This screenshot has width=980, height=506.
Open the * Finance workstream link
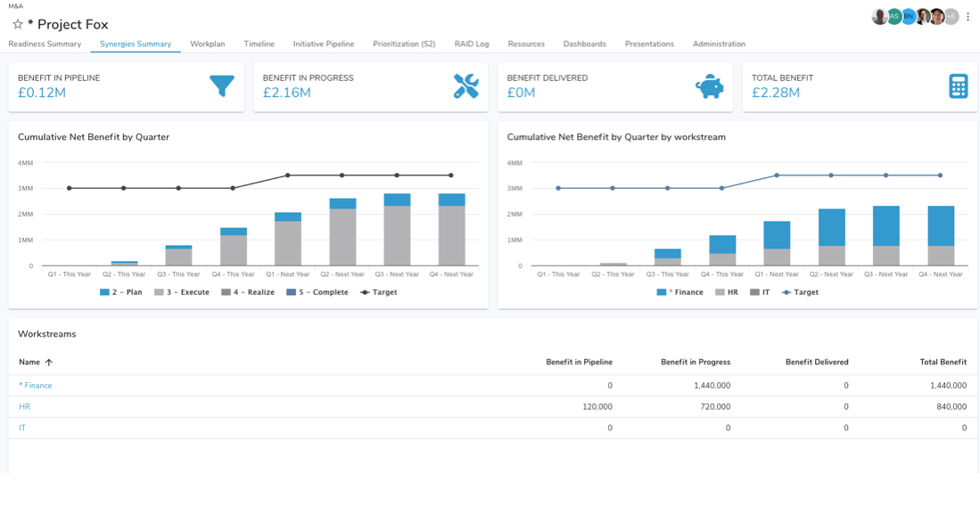(x=36, y=386)
